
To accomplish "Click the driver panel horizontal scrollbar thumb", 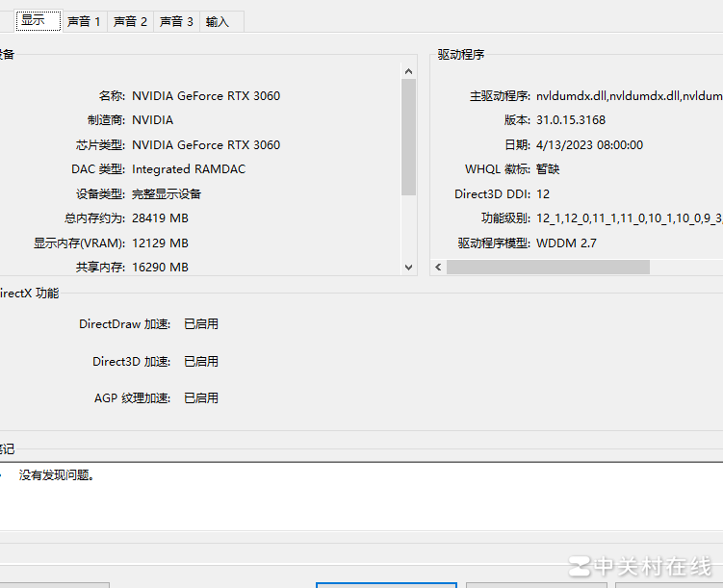I will pyautogui.click(x=548, y=268).
